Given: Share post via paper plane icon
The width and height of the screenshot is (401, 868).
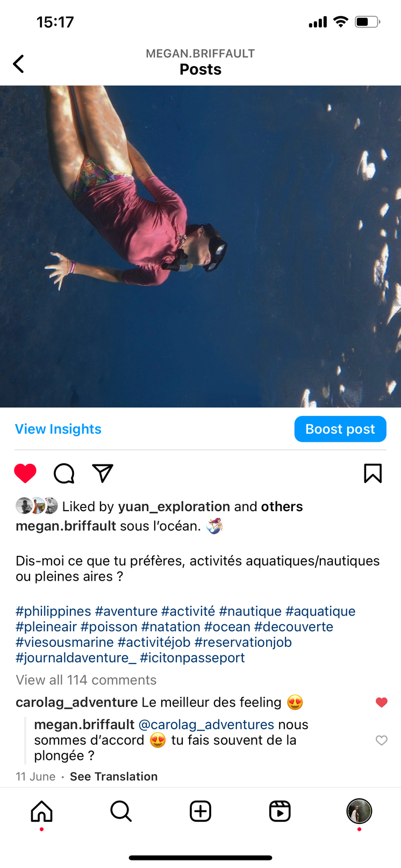Looking at the screenshot, I should click(103, 473).
